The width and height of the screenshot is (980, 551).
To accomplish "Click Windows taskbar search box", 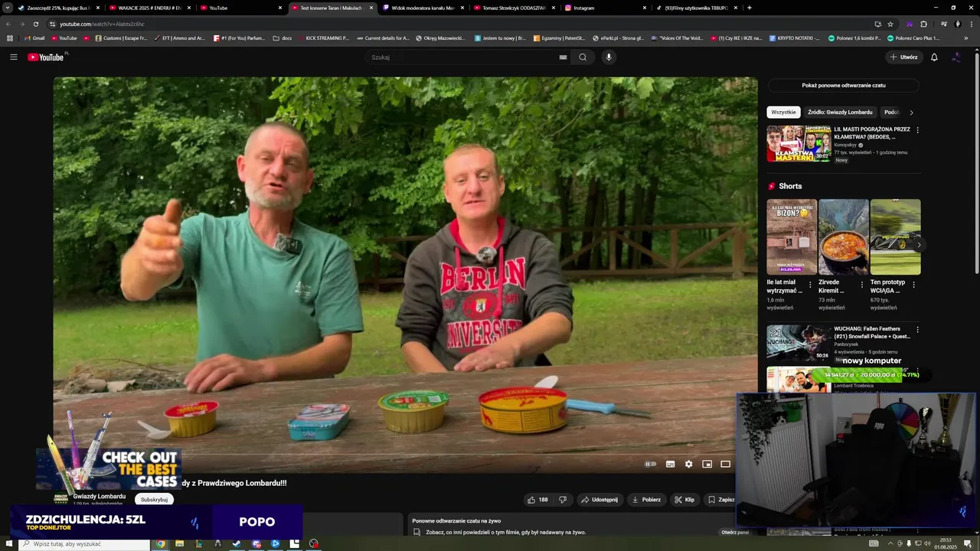I will pyautogui.click(x=83, y=544).
